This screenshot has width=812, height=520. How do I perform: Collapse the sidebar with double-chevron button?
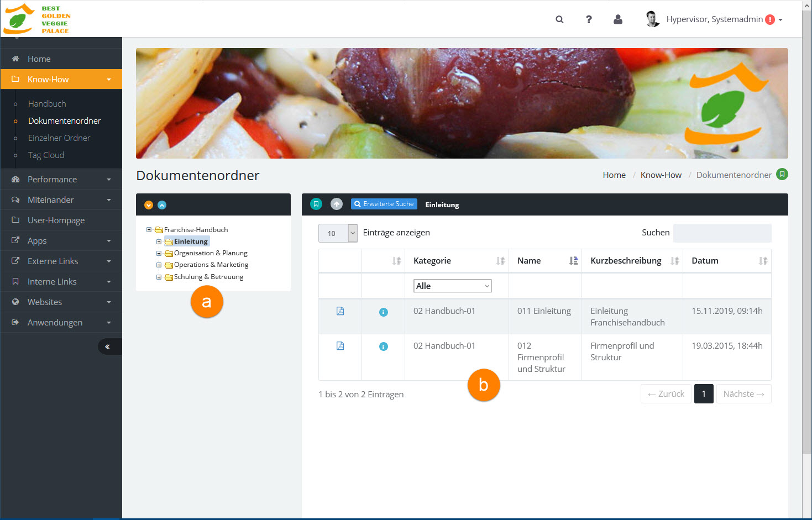pos(108,346)
